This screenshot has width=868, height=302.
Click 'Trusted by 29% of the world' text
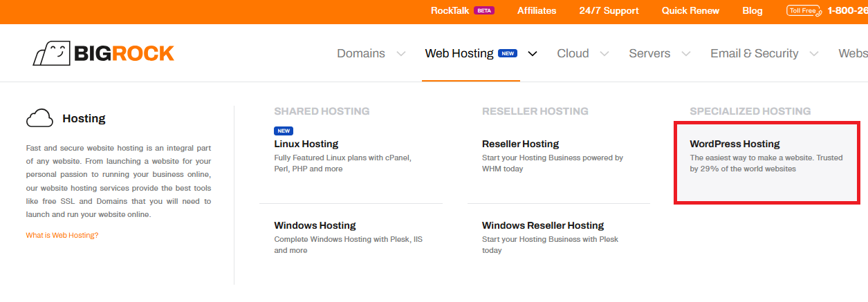pos(766,163)
